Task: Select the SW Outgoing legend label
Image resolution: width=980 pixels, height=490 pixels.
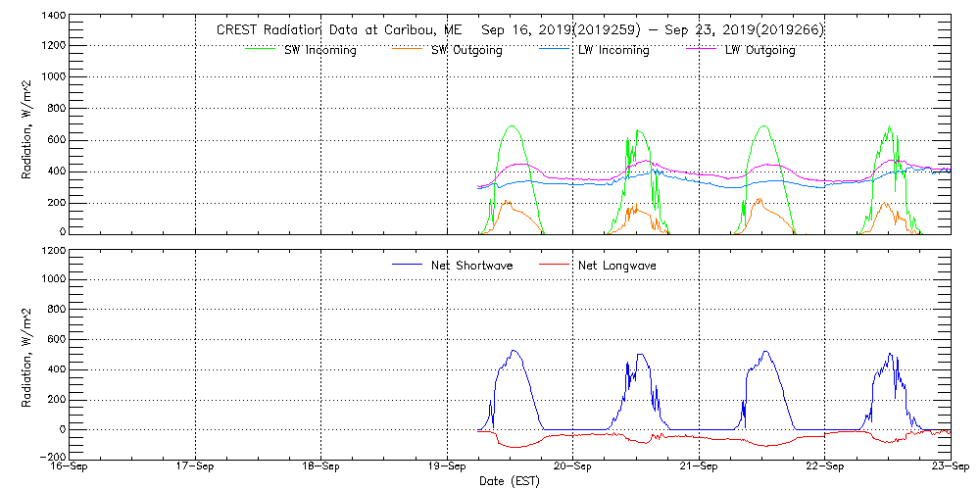Action: coord(466,50)
